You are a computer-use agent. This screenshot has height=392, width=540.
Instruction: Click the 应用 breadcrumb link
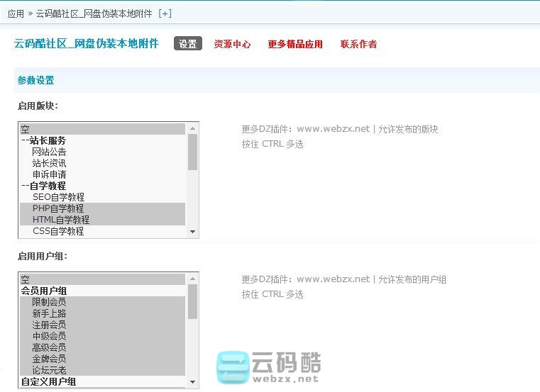click(16, 13)
